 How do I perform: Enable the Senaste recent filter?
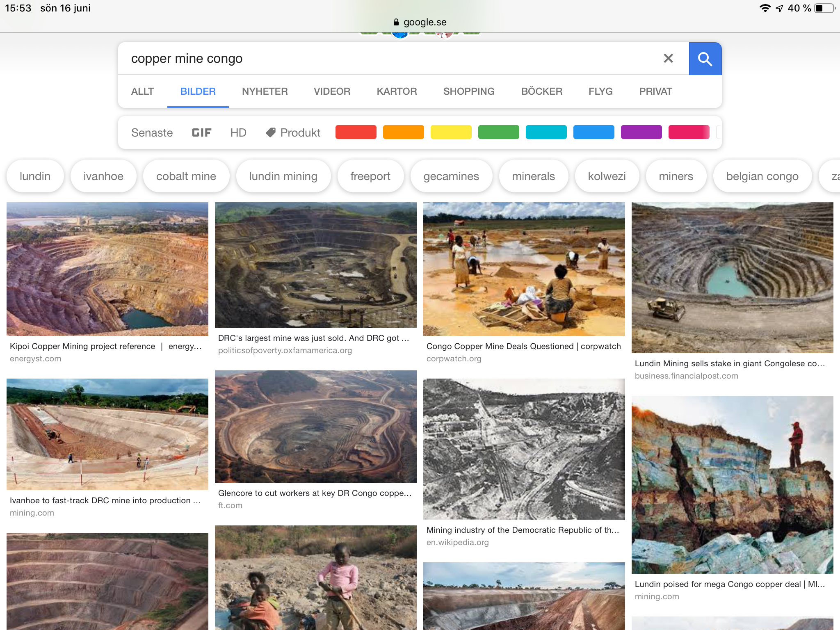(x=152, y=132)
